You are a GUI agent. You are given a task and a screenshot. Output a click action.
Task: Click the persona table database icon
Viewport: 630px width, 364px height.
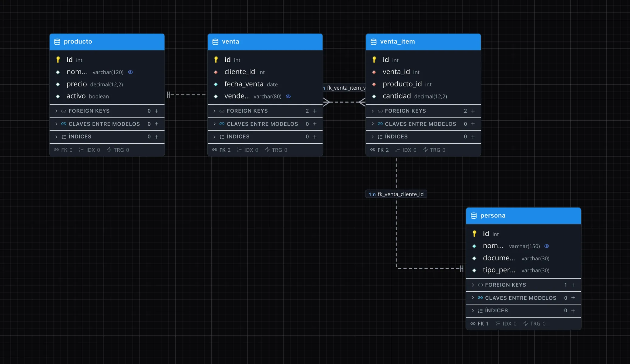pyautogui.click(x=474, y=216)
